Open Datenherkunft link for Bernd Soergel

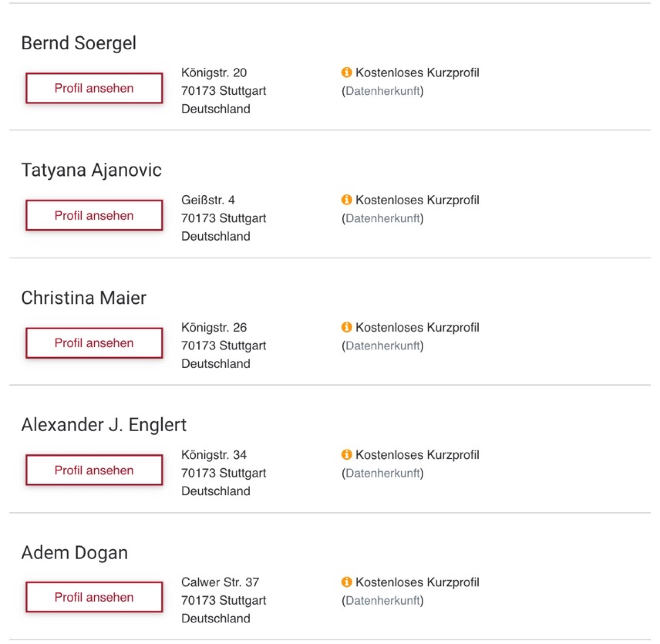coord(383,91)
